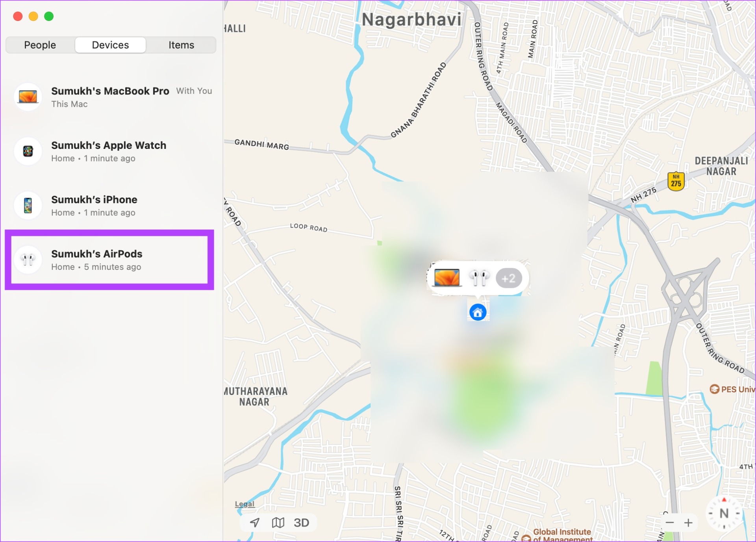Click the AirPods icon in map bubble

point(479,278)
